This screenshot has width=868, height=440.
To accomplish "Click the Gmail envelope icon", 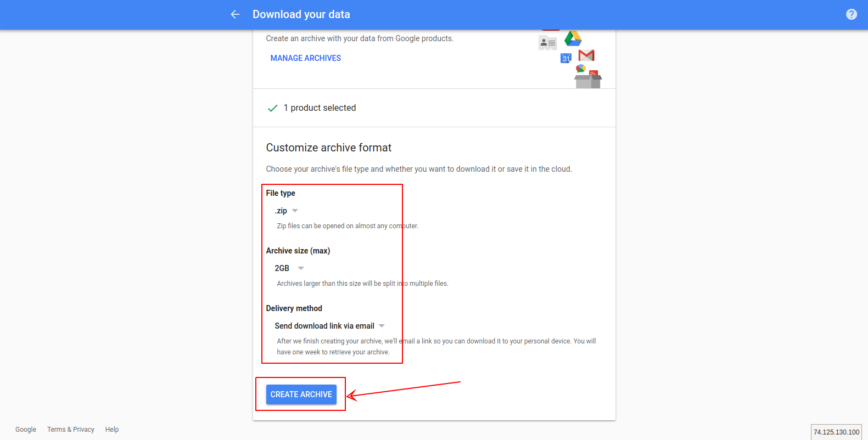I will 586,55.
